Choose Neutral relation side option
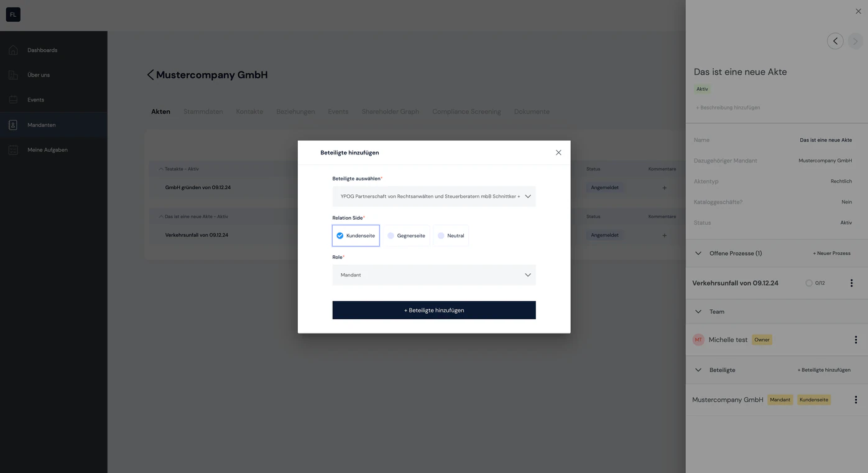 pos(451,236)
